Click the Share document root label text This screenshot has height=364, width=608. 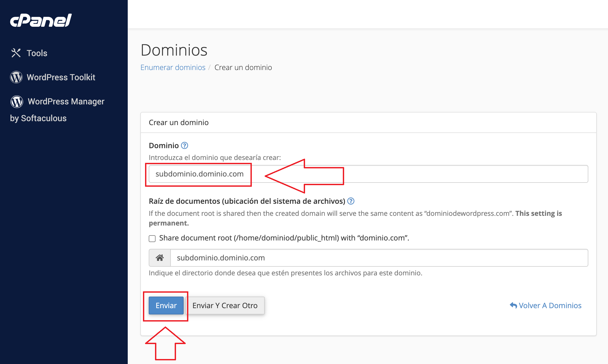point(284,238)
